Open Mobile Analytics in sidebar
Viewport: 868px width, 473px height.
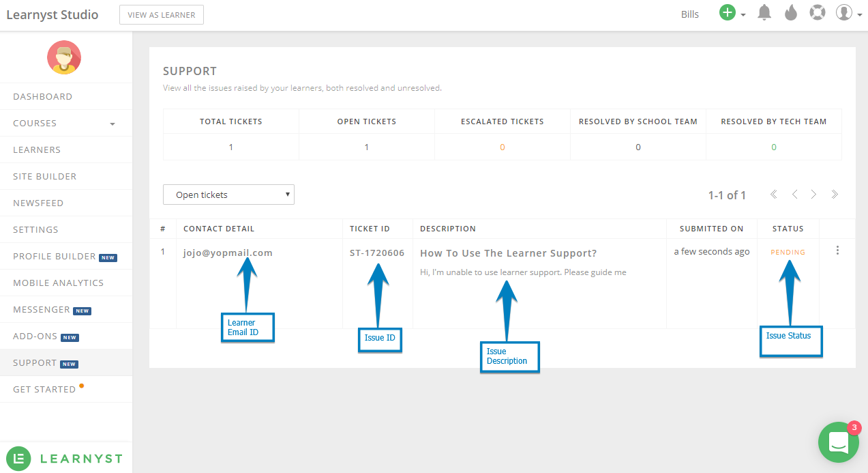[x=66, y=283]
